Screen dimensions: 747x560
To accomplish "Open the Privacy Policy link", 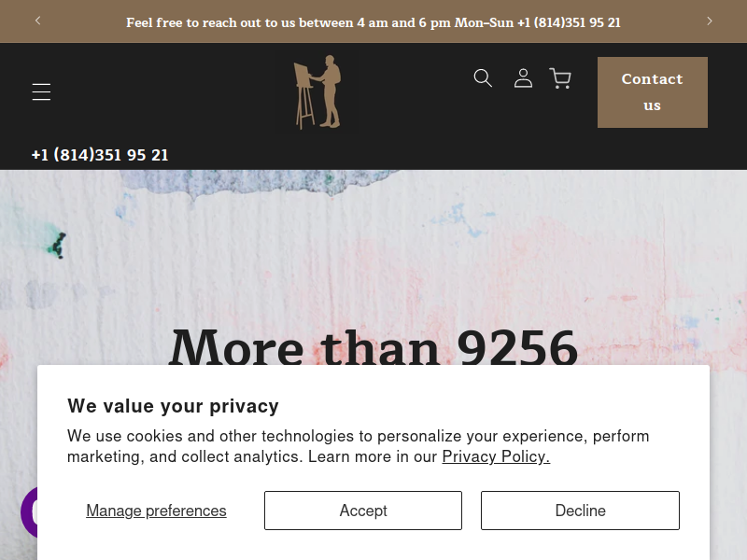I will 496,456.
